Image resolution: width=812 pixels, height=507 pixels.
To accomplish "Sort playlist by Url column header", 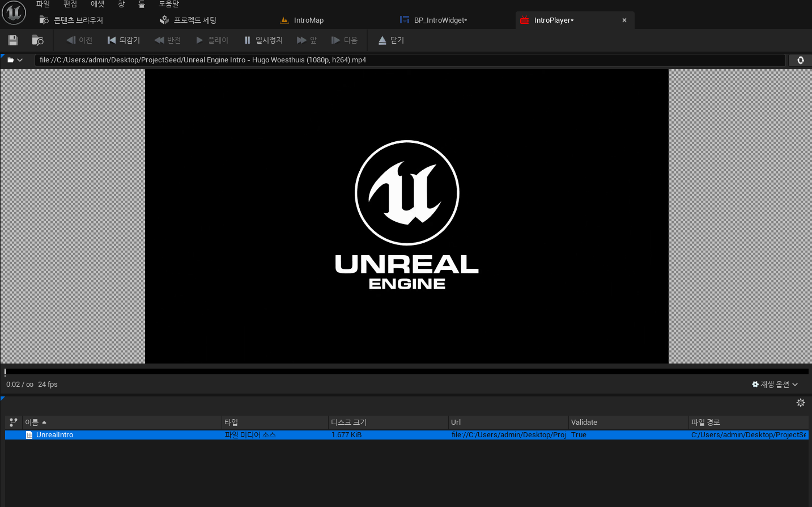I will tap(508, 422).
